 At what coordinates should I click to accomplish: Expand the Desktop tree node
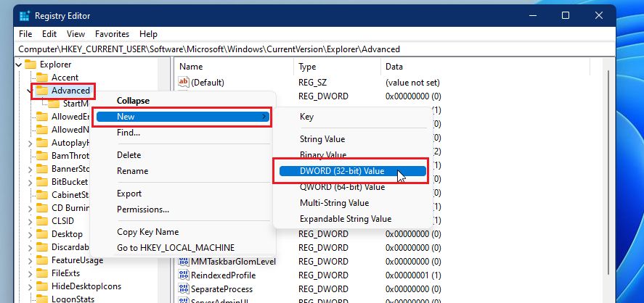click(x=30, y=235)
